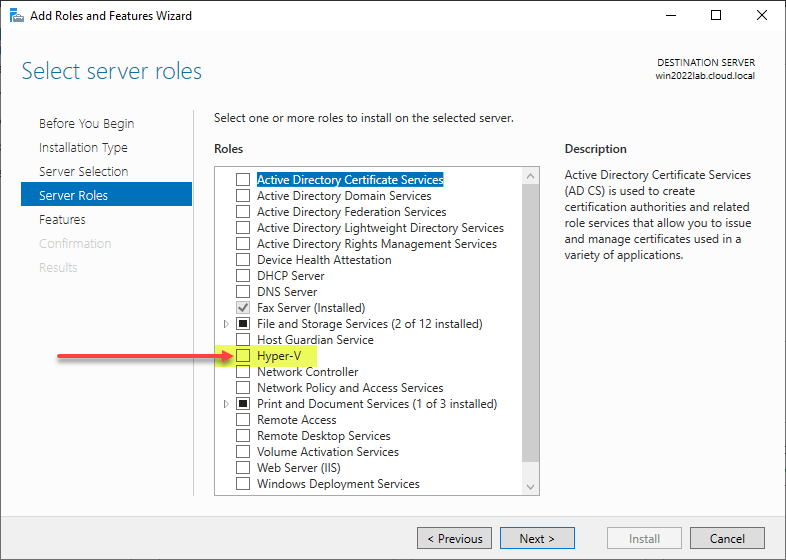Select the Active Directory Domain Services label

[x=344, y=196]
